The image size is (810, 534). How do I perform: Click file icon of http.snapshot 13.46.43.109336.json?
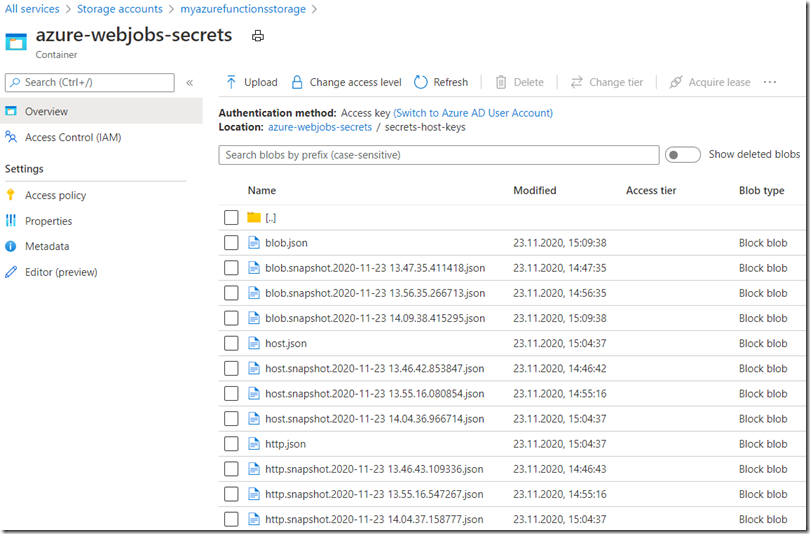254,469
